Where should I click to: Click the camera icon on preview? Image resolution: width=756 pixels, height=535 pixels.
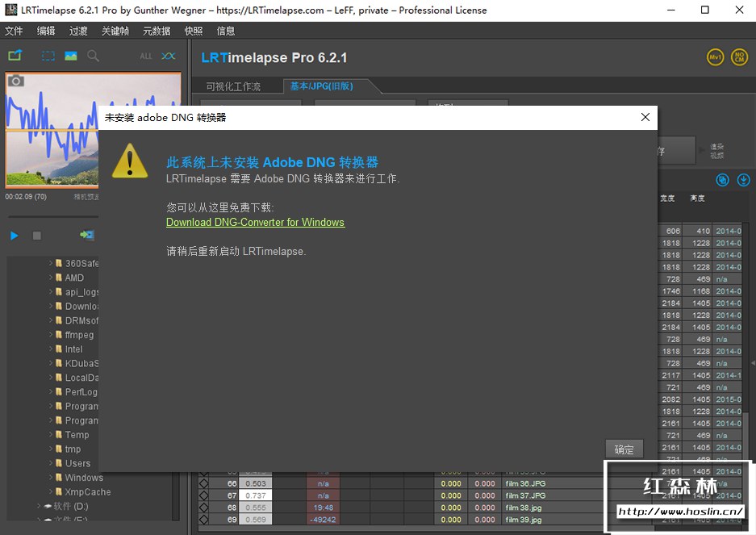tap(16, 81)
